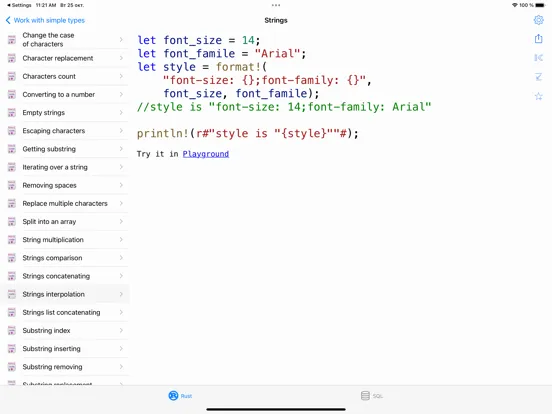Click the println! code line
Image resolution: width=552 pixels, height=414 pixels.
pos(247,133)
